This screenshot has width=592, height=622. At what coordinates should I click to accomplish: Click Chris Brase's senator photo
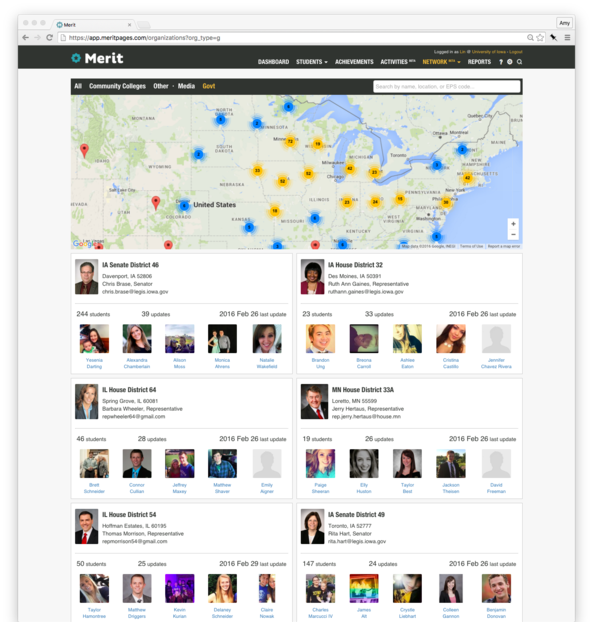click(86, 277)
